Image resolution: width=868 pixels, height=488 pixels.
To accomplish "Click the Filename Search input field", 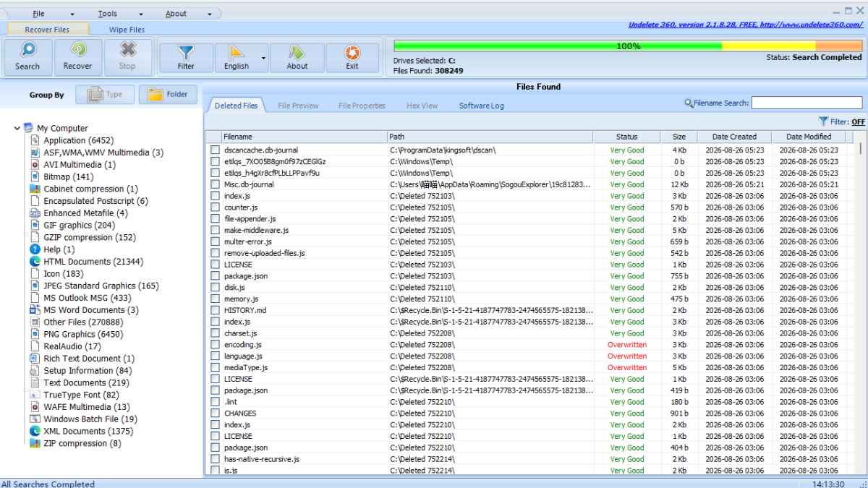I will 808,103.
